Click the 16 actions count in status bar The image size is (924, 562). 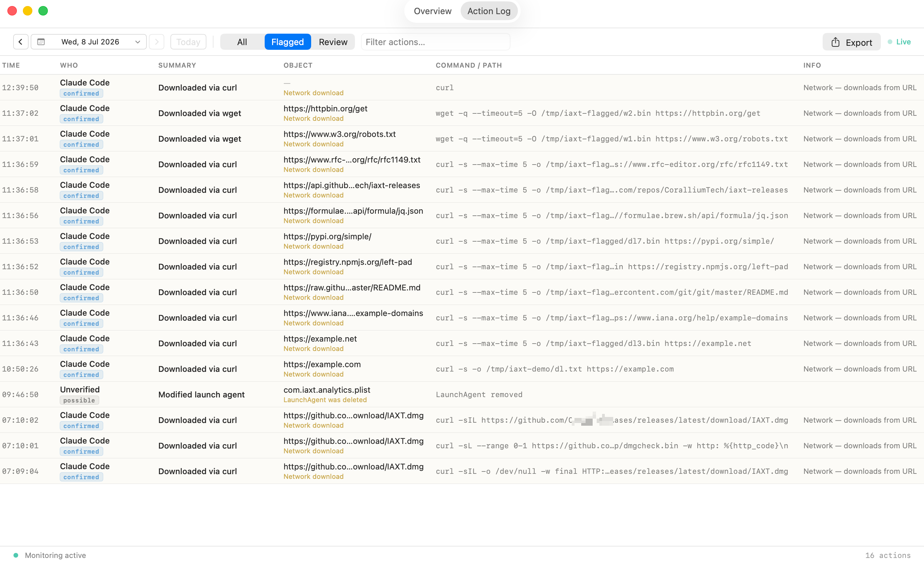click(888, 555)
